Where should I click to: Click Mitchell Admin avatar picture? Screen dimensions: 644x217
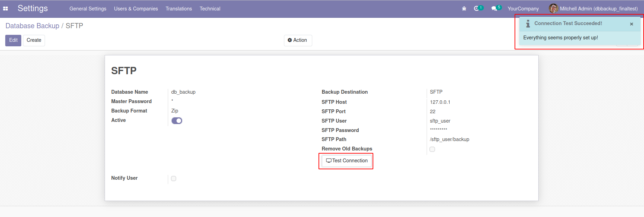(x=553, y=8)
